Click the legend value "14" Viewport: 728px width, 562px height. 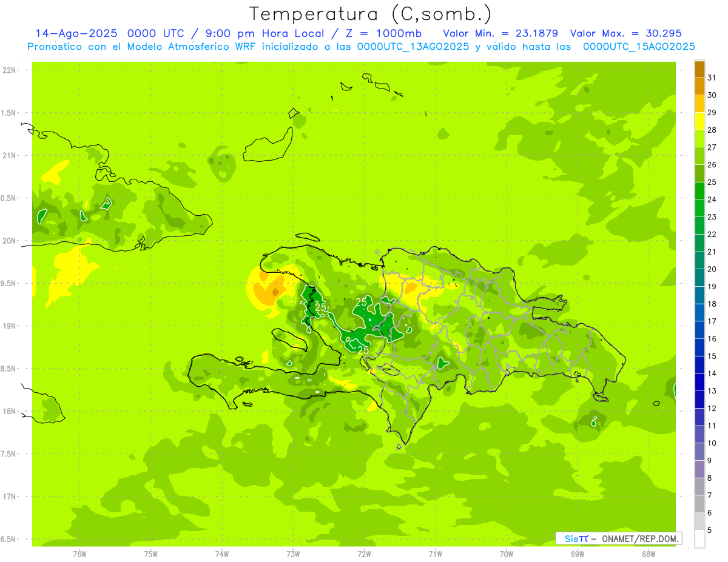712,373
